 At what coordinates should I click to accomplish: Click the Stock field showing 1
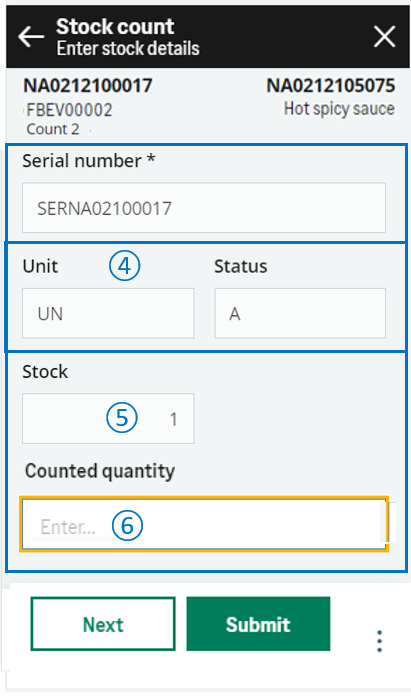point(108,418)
